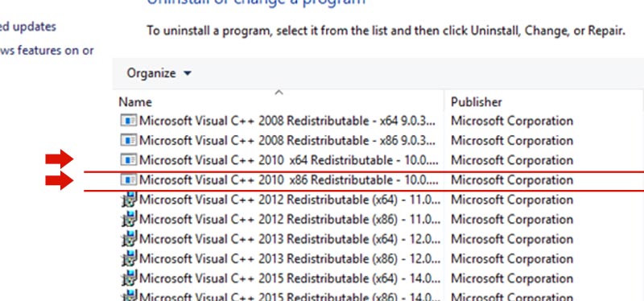The image size is (644, 301).
Task: Select Microsoft Visual C++ 2010 x86 Redistributable
Action: pyautogui.click(x=288, y=179)
